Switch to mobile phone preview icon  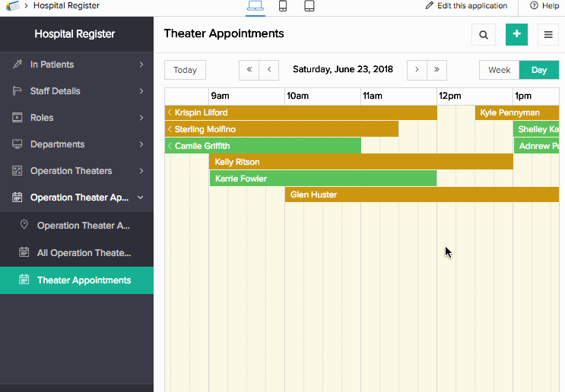pos(283,6)
